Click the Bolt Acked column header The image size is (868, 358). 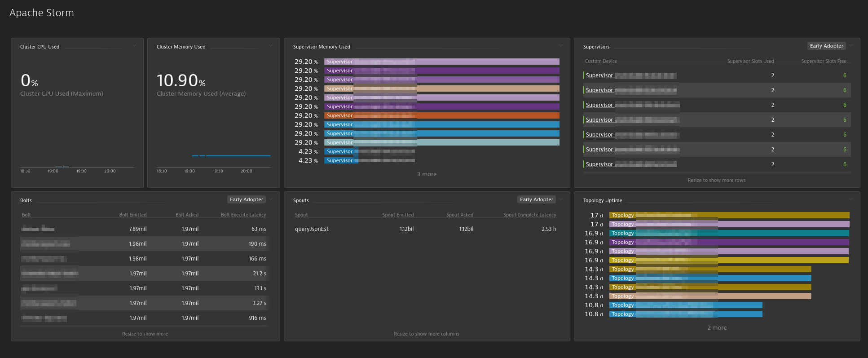coord(187,215)
